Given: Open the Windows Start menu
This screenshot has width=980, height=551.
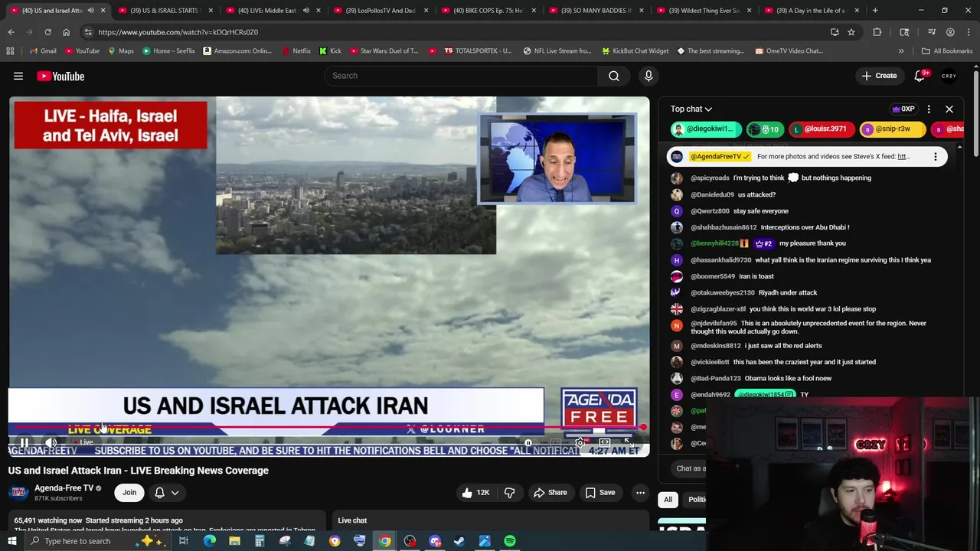Looking at the screenshot, I should click(x=12, y=541).
